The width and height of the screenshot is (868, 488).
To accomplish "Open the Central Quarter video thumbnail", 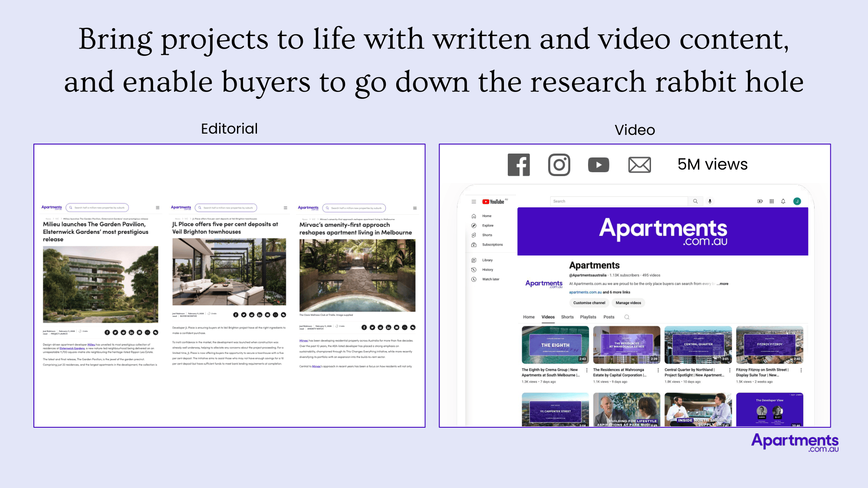I will pyautogui.click(x=698, y=345).
